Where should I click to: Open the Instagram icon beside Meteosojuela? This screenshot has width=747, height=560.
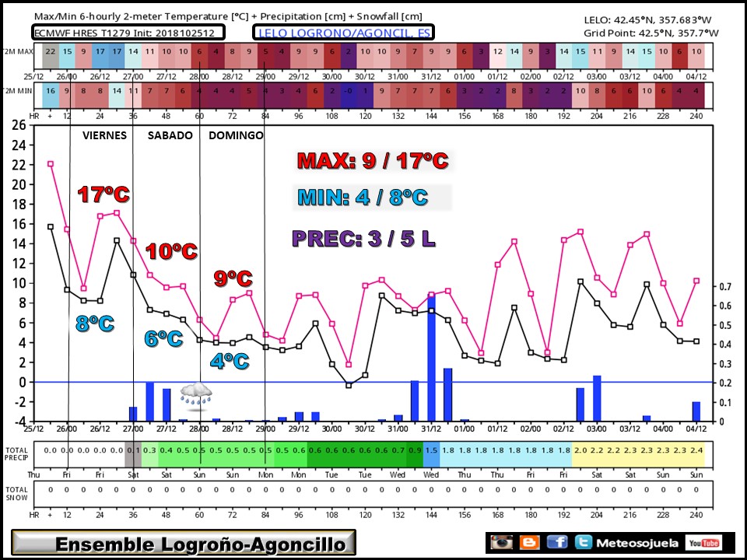502,542
